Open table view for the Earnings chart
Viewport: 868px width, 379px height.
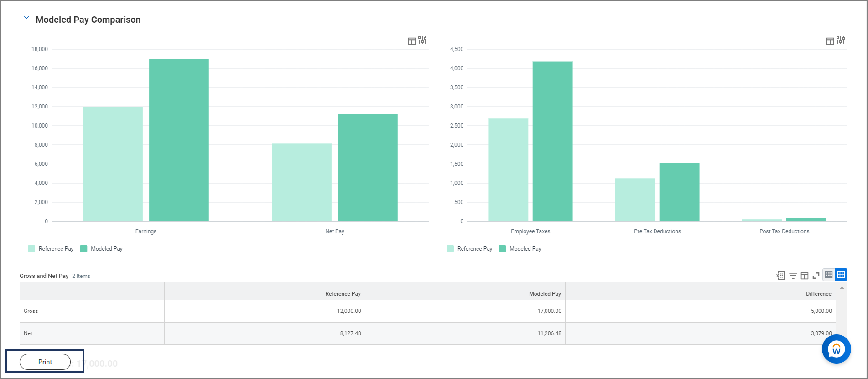coord(411,41)
